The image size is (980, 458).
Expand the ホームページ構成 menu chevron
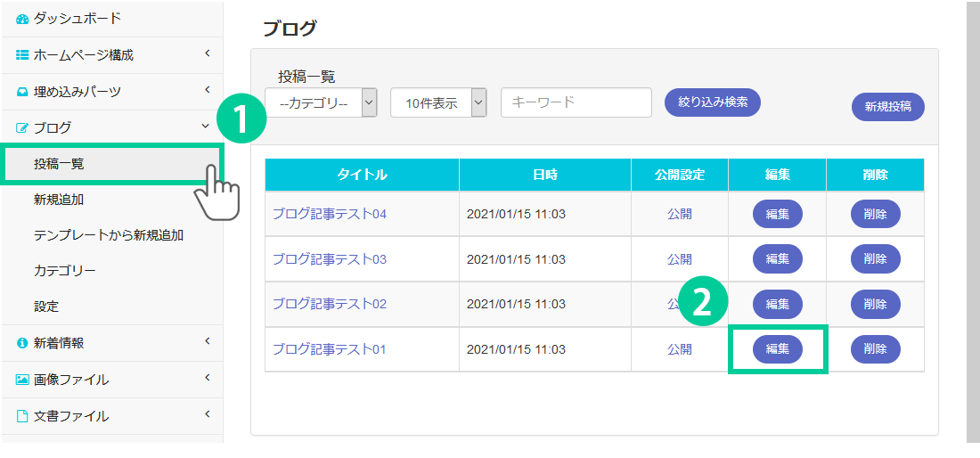[207, 54]
